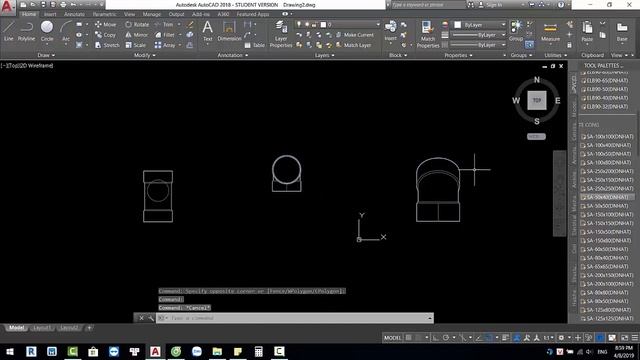The width and height of the screenshot is (640, 360).
Task: Select the Polyline tool
Action: [27, 31]
